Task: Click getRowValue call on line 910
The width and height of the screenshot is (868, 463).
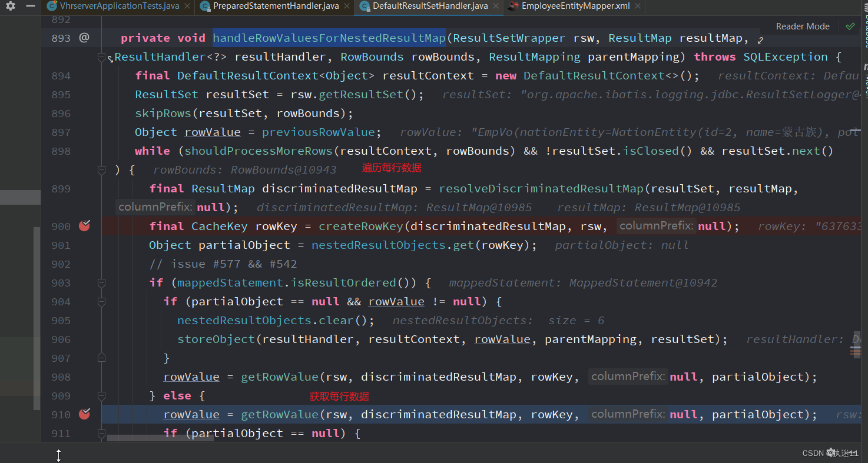Action: (x=280, y=415)
